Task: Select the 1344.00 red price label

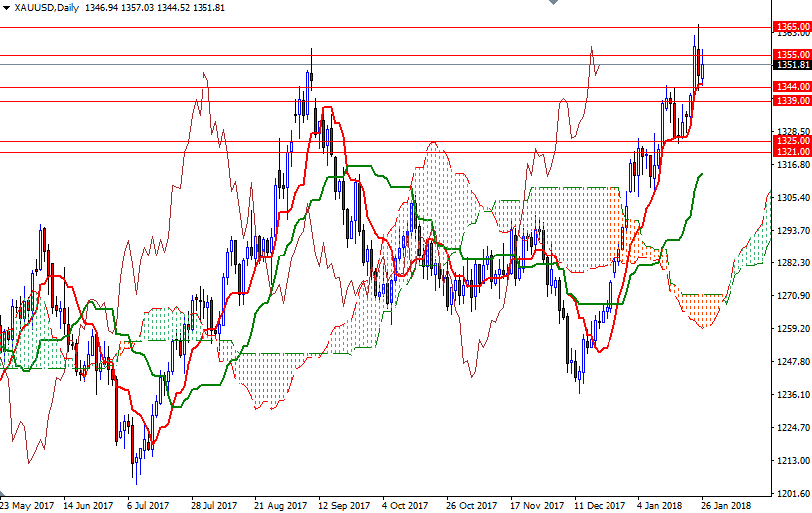Action: click(791, 87)
